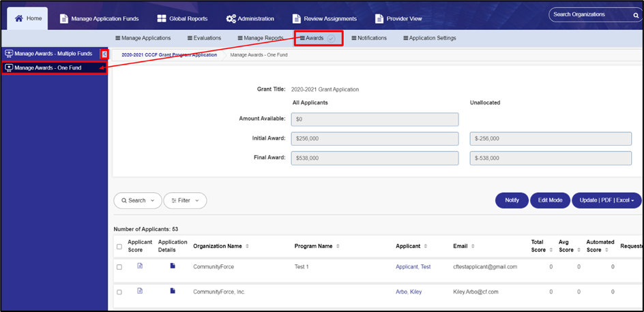Click the 'Manage Awards - One Fund' breadcrumb text
Viewport: 644px width, 312px height.
point(259,55)
